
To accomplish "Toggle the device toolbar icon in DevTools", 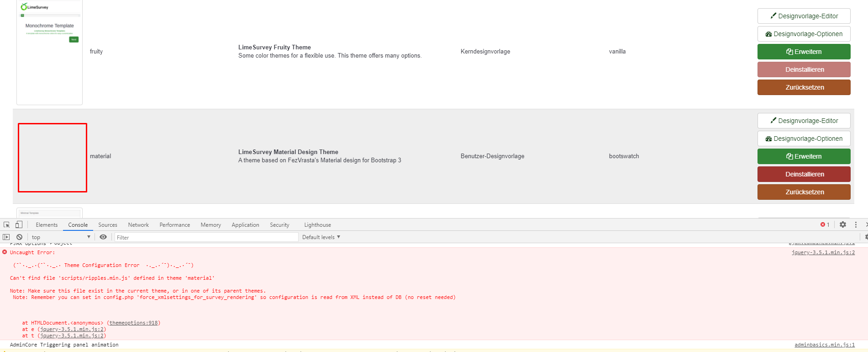I will pyautogui.click(x=19, y=224).
